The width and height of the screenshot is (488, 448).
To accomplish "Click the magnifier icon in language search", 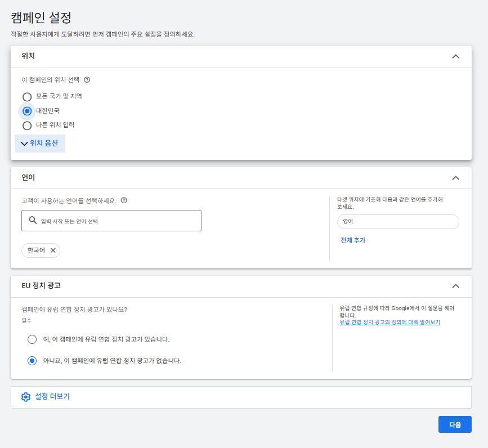I will [x=33, y=221].
